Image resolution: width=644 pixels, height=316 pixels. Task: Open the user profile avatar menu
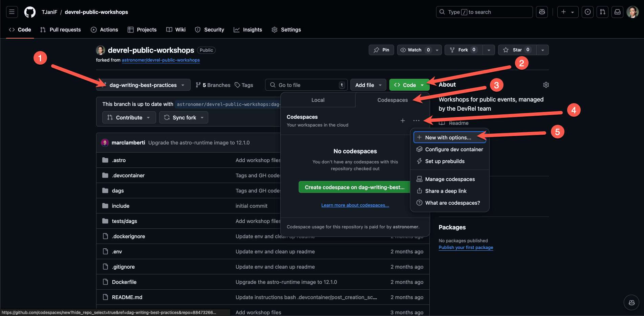[632, 12]
